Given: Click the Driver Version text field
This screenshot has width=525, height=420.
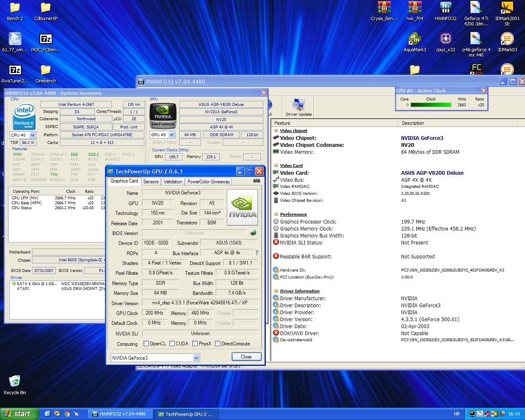Looking at the screenshot, I should (200, 303).
